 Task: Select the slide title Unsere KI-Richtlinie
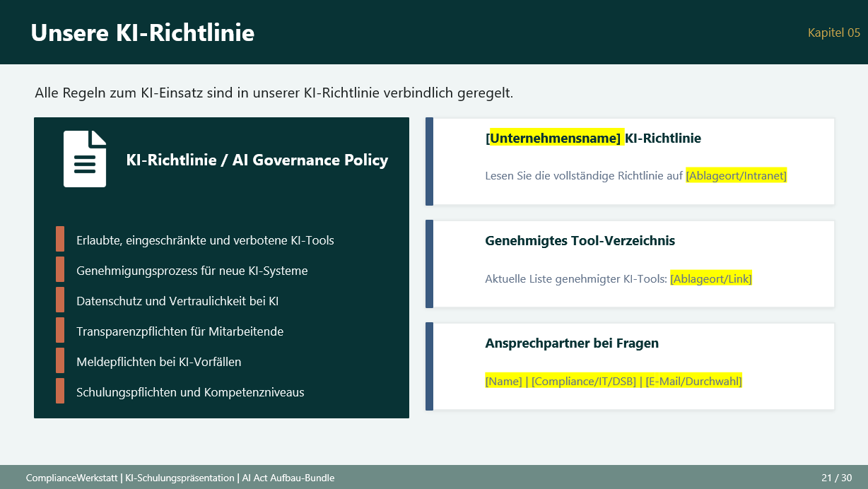tap(142, 33)
